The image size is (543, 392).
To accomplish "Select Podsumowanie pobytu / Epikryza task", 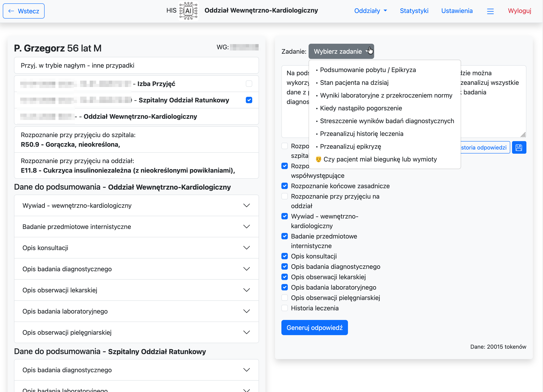I will click(368, 70).
